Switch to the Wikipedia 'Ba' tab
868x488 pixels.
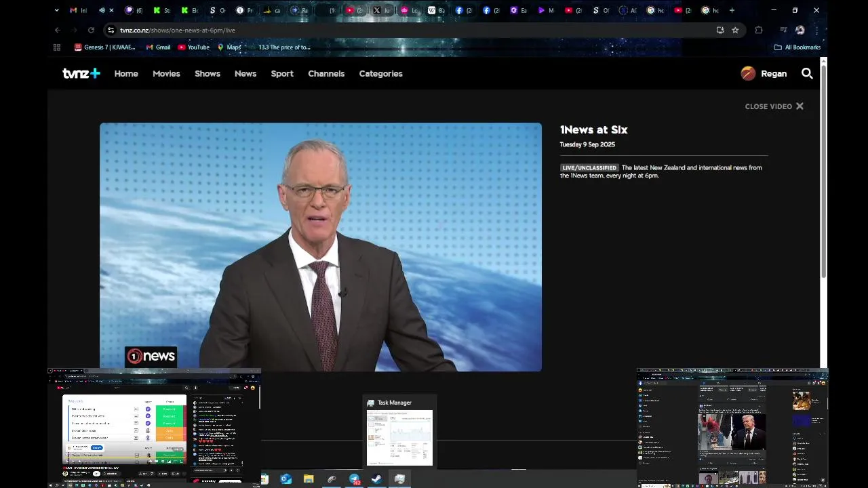[436, 10]
